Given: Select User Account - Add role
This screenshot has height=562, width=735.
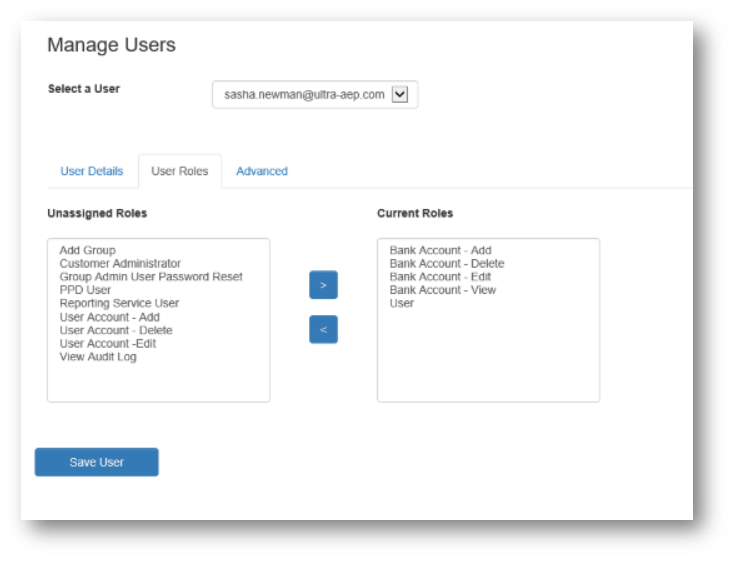Looking at the screenshot, I should [109, 317].
